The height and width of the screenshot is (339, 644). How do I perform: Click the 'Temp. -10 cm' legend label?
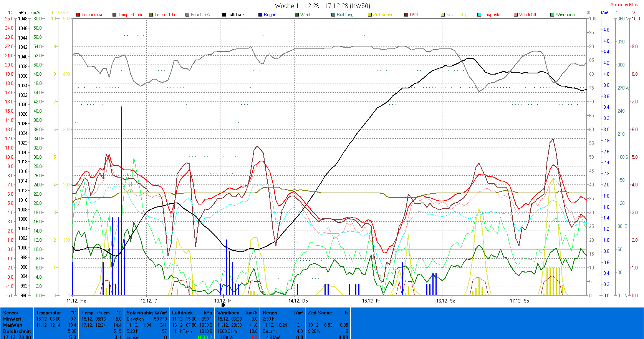[x=167, y=15]
